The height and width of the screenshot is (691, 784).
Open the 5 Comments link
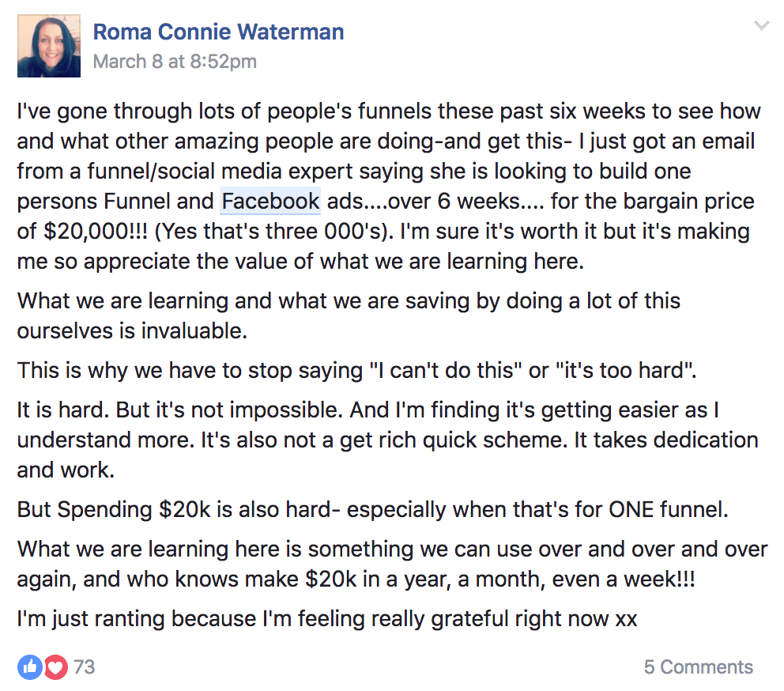tap(698, 667)
